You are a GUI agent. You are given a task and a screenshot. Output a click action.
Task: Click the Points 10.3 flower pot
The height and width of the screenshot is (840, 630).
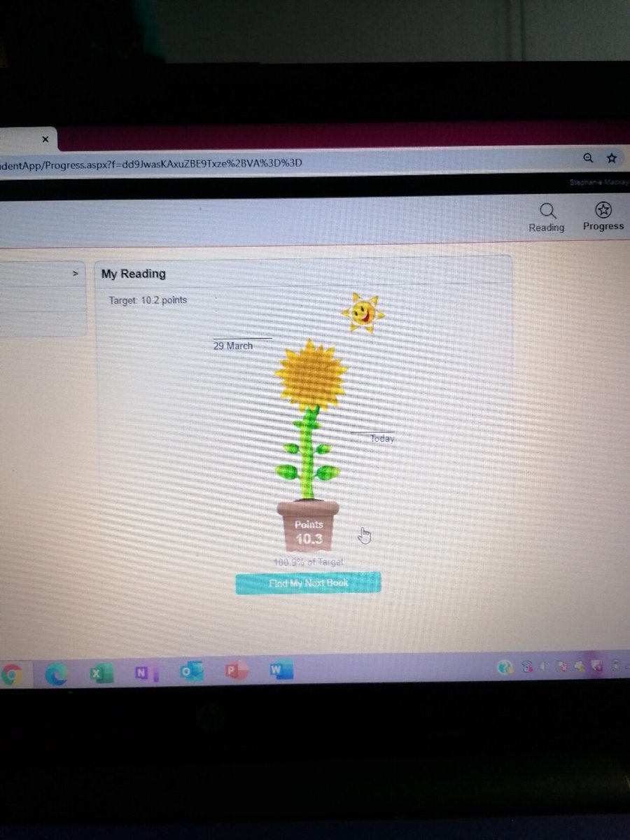coord(308,526)
